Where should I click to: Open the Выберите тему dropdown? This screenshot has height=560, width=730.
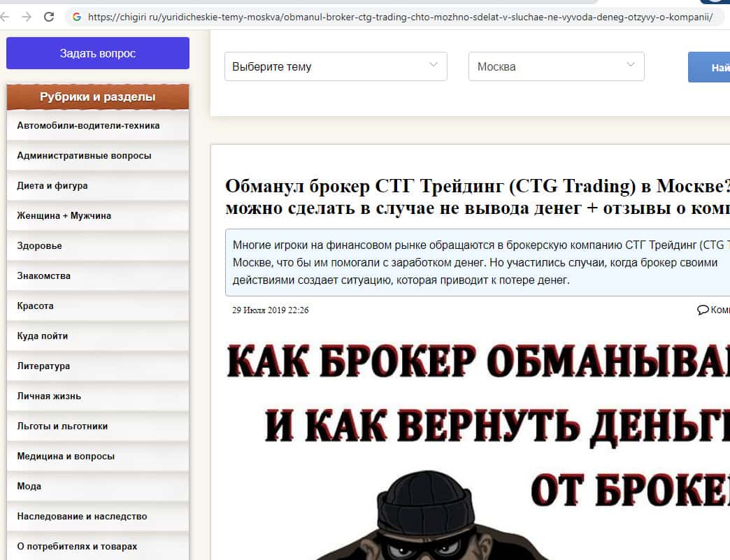336,66
